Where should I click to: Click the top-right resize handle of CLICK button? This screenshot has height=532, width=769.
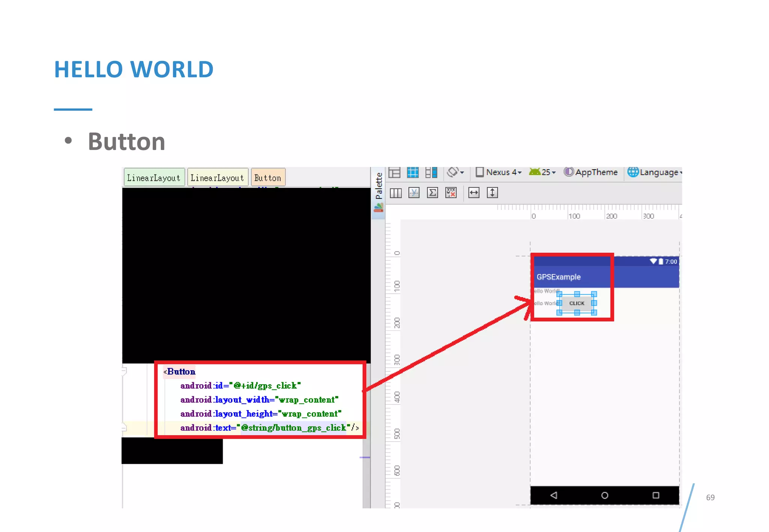coord(594,294)
